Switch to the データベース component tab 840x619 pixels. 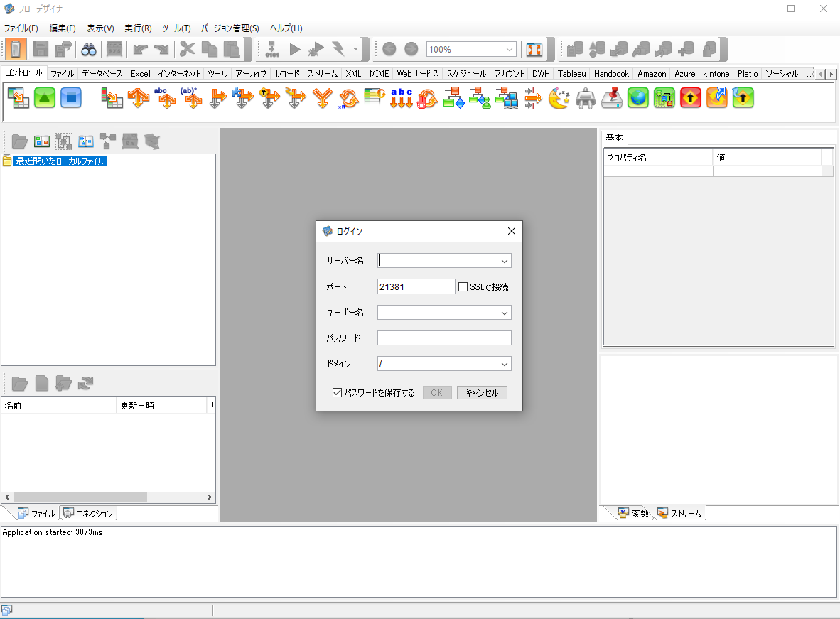pyautogui.click(x=102, y=73)
